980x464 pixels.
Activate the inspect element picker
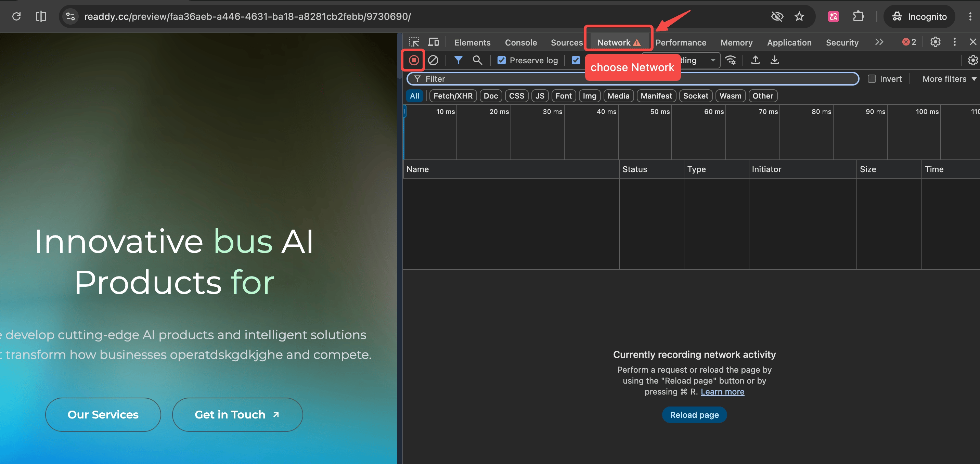[414, 42]
